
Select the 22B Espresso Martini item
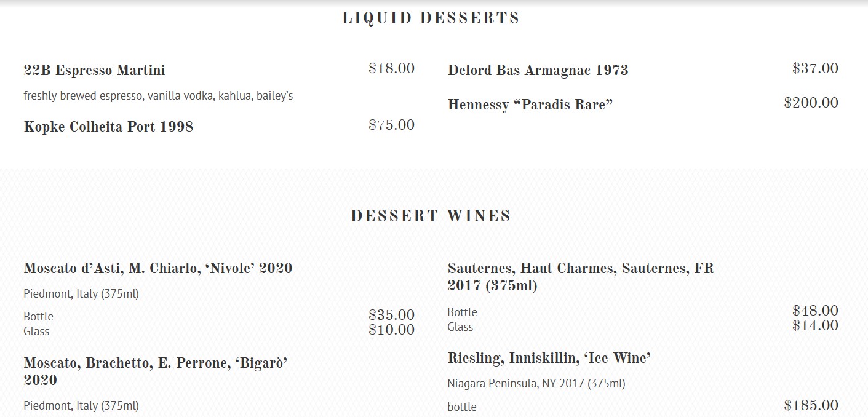94,70
